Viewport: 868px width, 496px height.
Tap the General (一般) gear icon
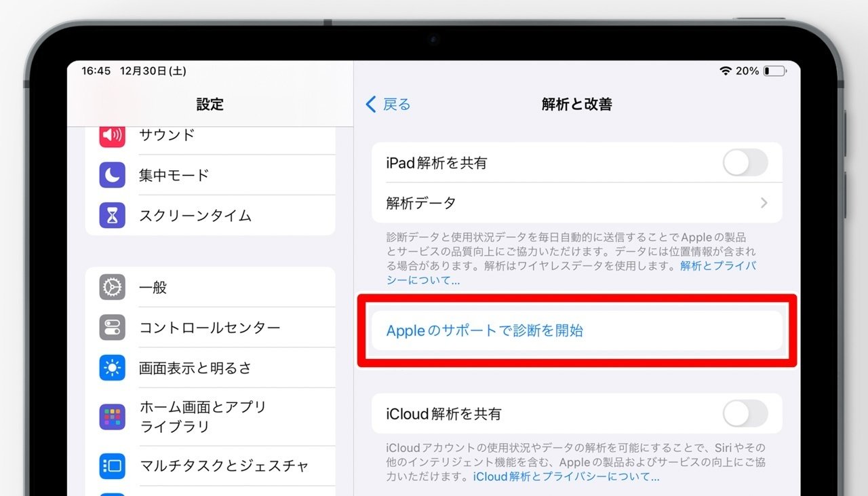coord(112,288)
